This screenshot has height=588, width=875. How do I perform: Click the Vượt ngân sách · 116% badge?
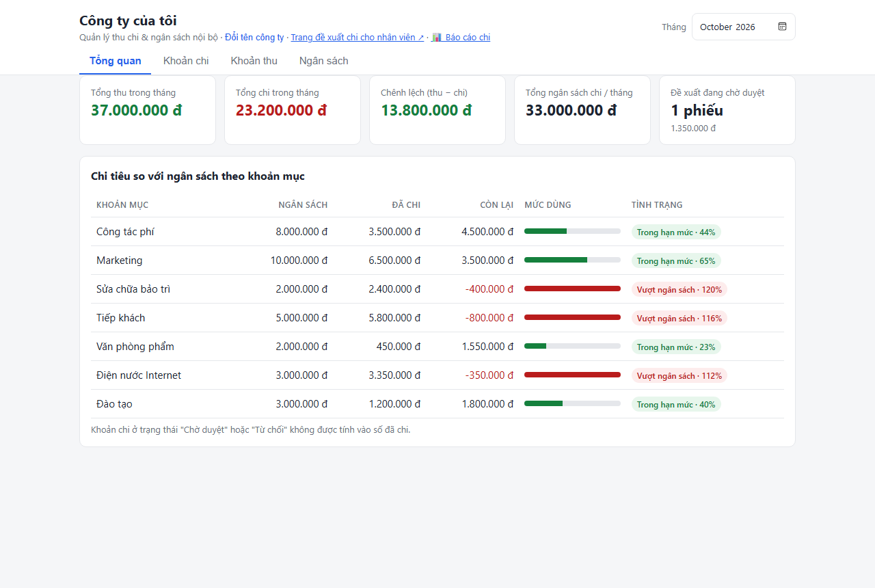(x=679, y=318)
